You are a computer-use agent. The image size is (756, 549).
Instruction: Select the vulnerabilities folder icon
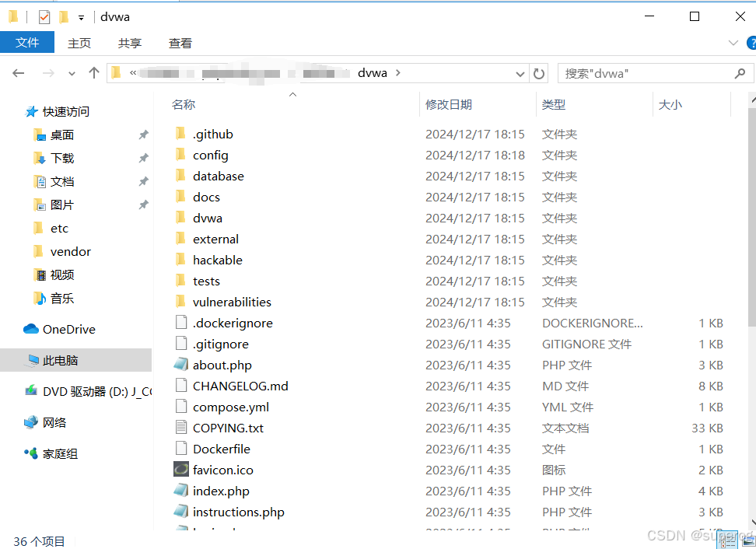click(x=180, y=301)
